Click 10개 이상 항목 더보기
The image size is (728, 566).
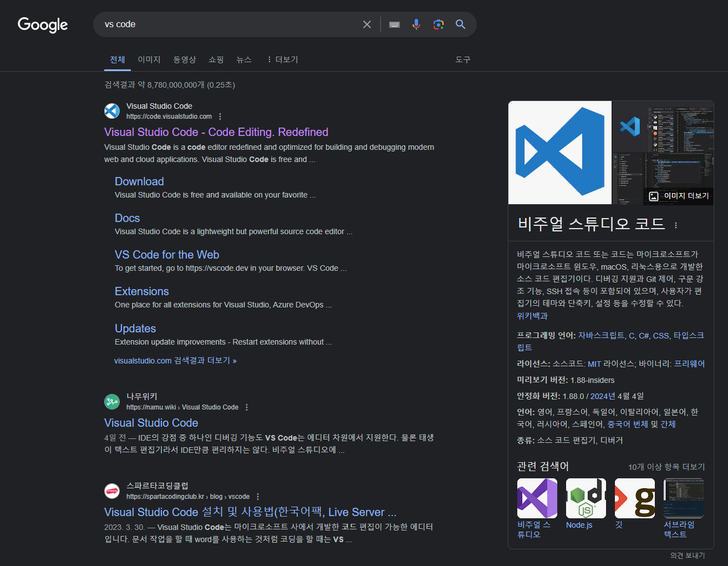[x=666, y=467]
